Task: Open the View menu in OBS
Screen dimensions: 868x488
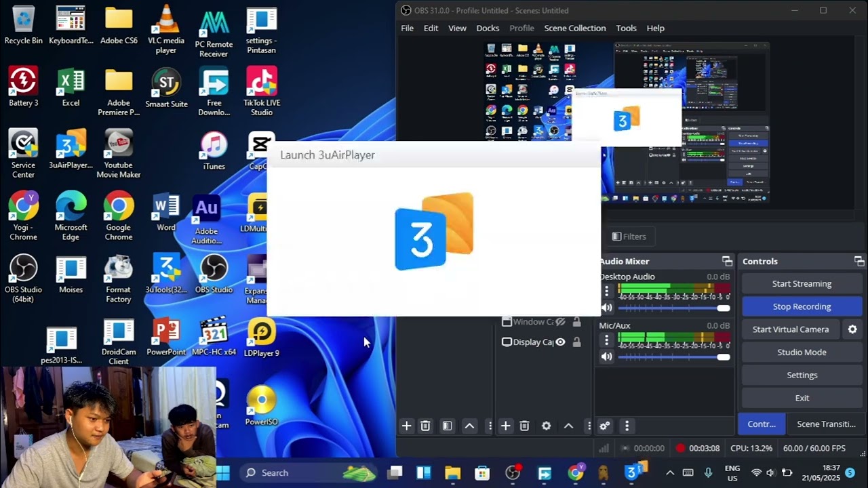Action: (x=457, y=28)
